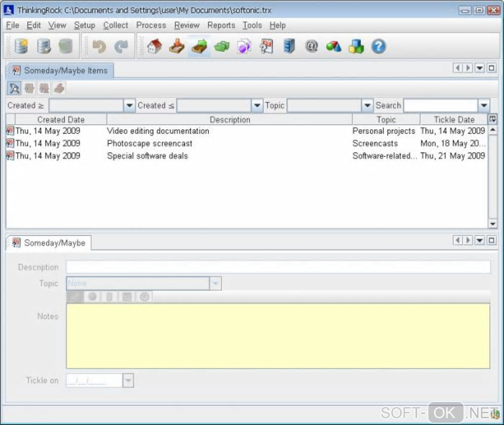Open lower panel tab list down-arrow

point(480,240)
